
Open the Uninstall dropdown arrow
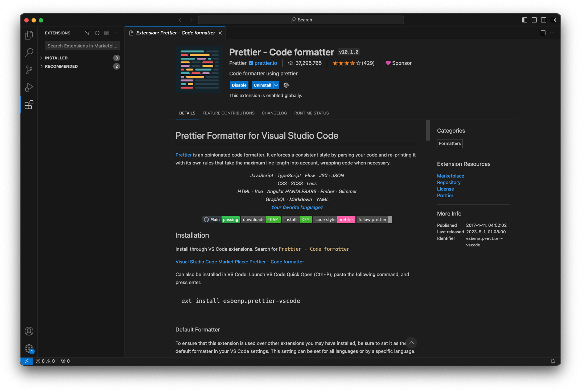pyautogui.click(x=276, y=85)
